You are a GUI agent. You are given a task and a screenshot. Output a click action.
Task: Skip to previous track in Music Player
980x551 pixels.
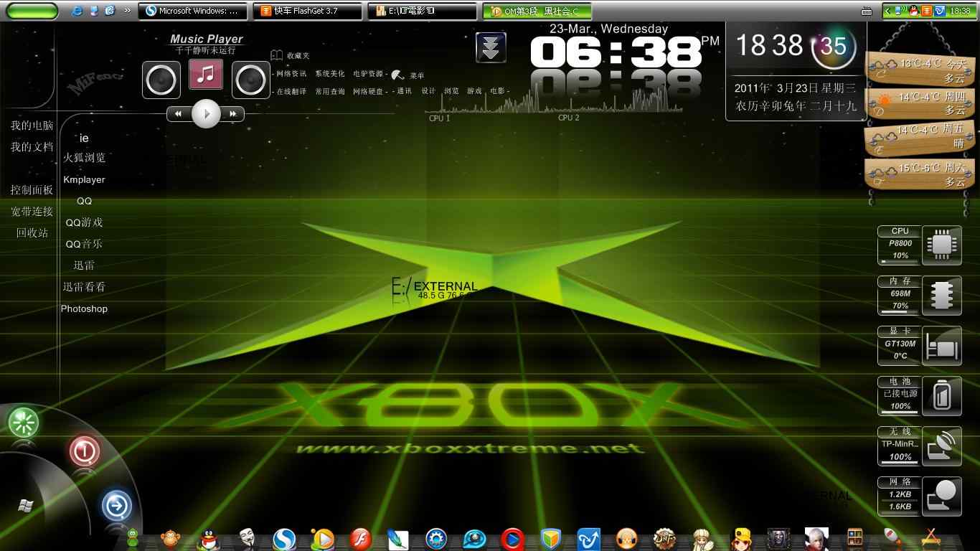(x=179, y=113)
